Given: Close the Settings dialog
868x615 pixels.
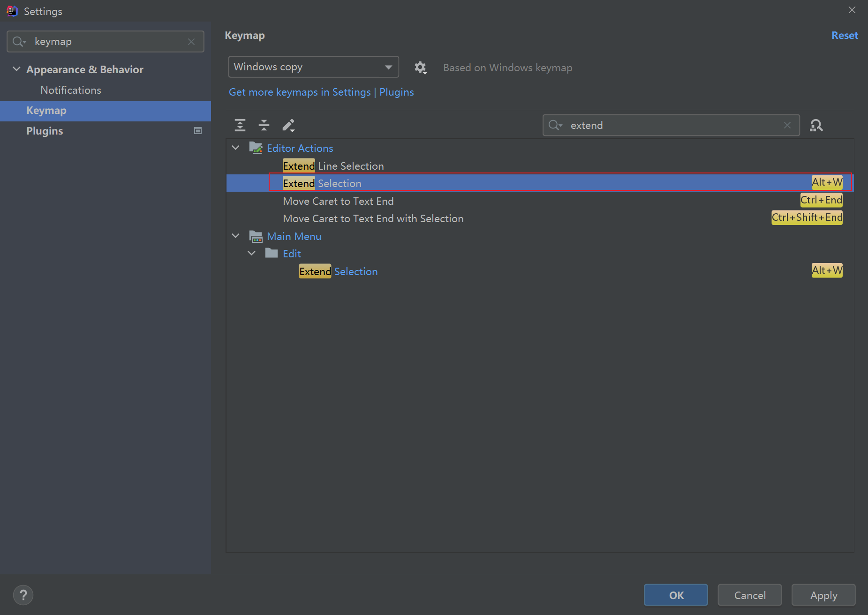Looking at the screenshot, I should 852,10.
